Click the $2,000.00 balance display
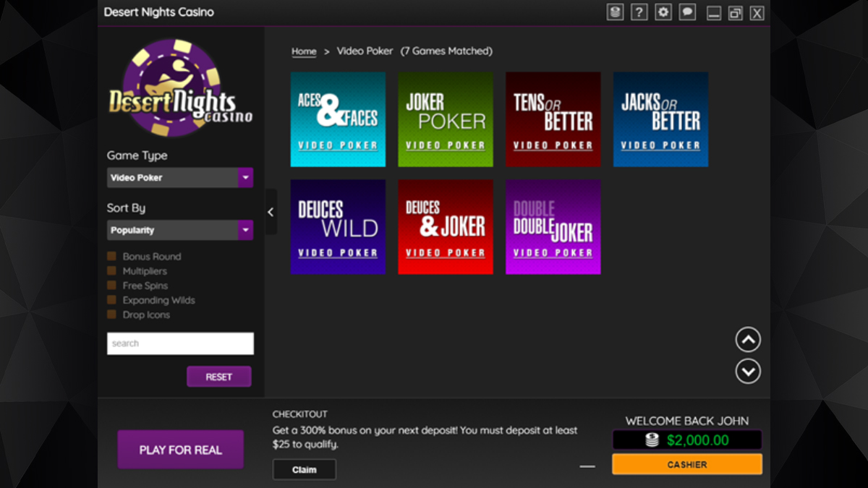Screen dimensions: 868x488 click(x=687, y=440)
